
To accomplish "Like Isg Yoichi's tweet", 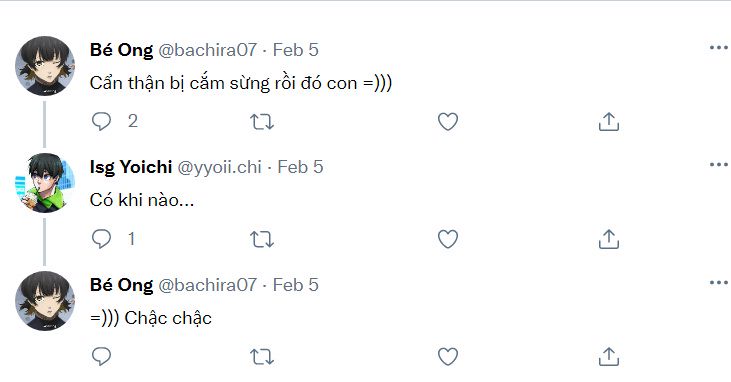I will pos(448,239).
